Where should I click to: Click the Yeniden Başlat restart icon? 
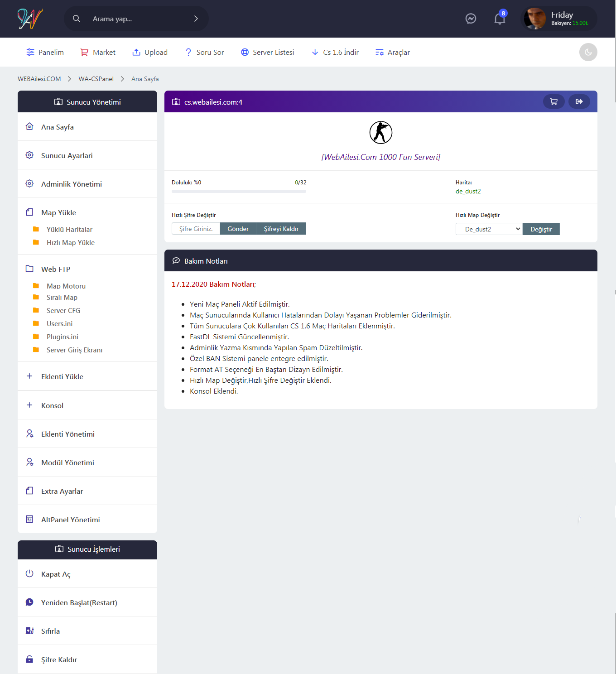click(29, 602)
